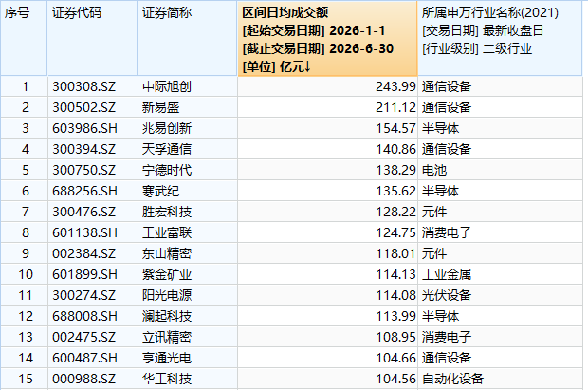588x390 pixels.
Task: Select stock code 000988.SZ
Action: pos(84,379)
